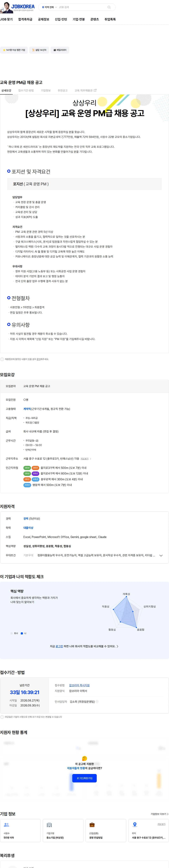Open the 잡코리아 즉시지원 link
Screen dimensions: 169x868
click(79, 685)
